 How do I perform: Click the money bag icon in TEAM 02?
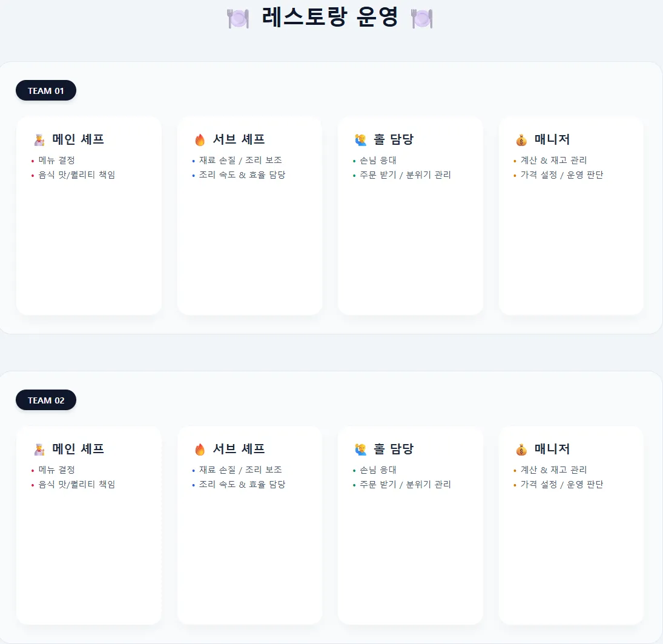[x=521, y=450]
